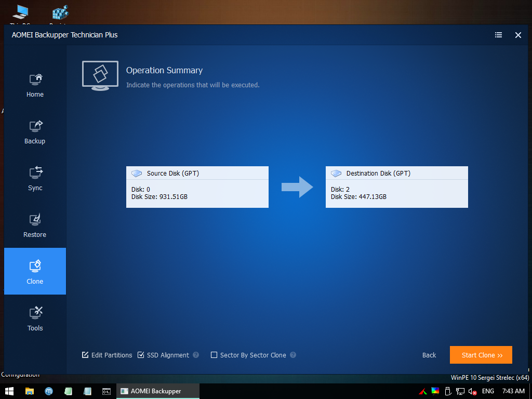Go to the Backup section

(35, 132)
